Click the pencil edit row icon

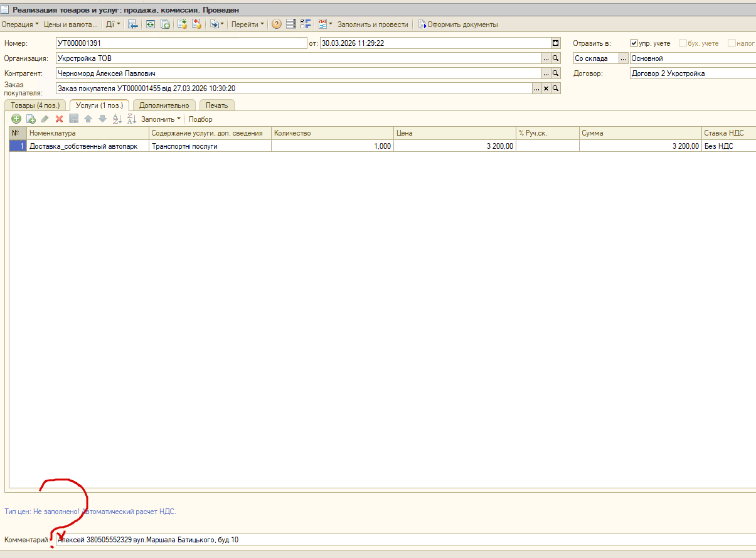[x=45, y=119]
